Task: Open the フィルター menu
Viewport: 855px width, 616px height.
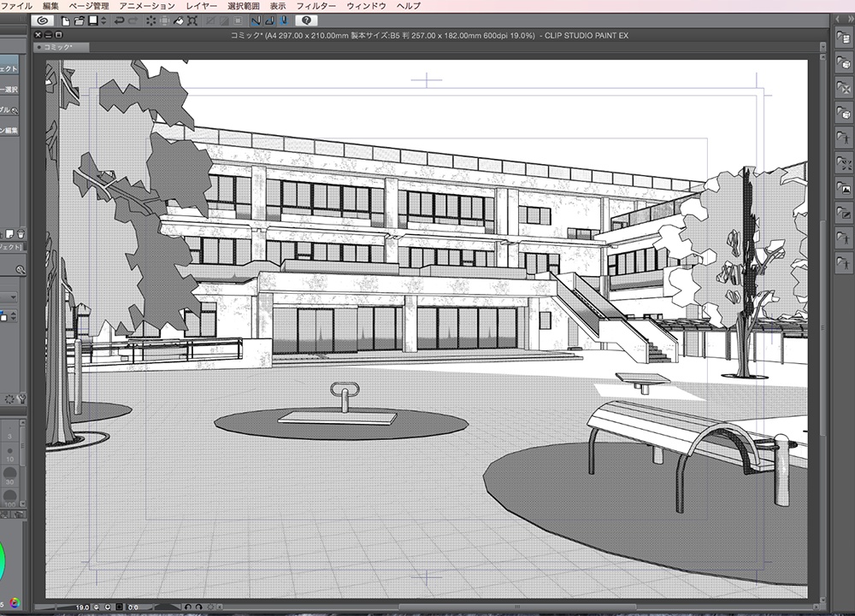Action: point(316,6)
